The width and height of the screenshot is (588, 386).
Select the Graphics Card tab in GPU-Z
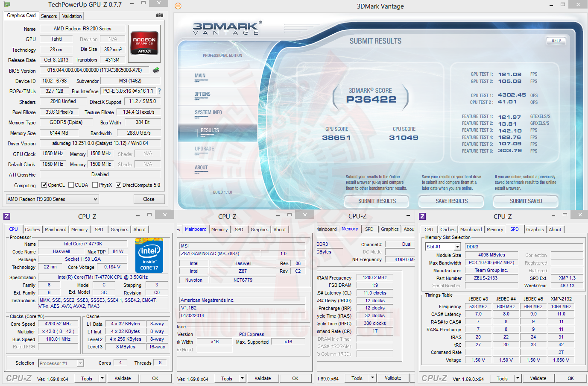click(x=21, y=15)
